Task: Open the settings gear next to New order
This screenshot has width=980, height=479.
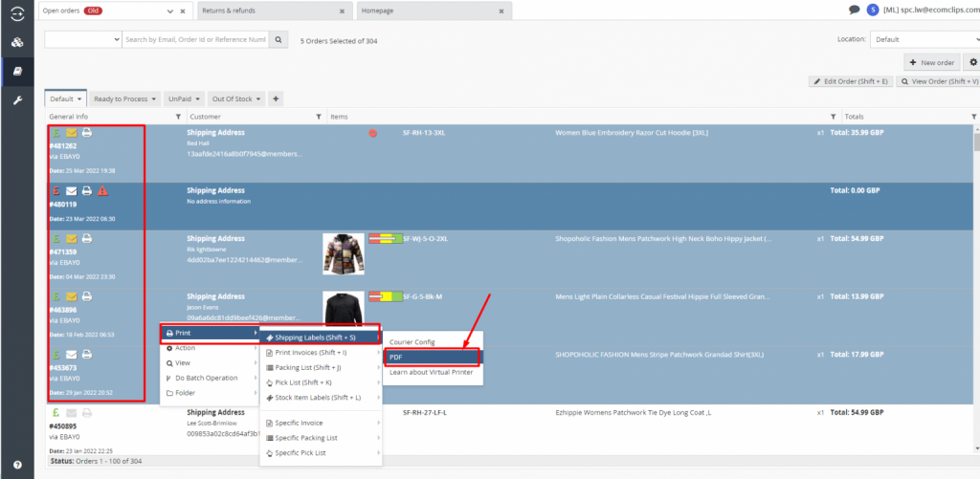Action: coord(972,62)
